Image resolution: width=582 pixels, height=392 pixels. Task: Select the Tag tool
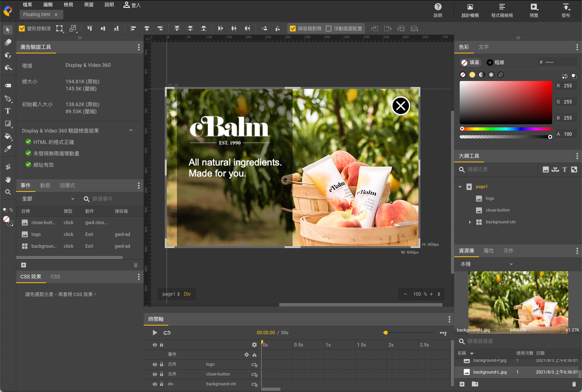(x=7, y=85)
